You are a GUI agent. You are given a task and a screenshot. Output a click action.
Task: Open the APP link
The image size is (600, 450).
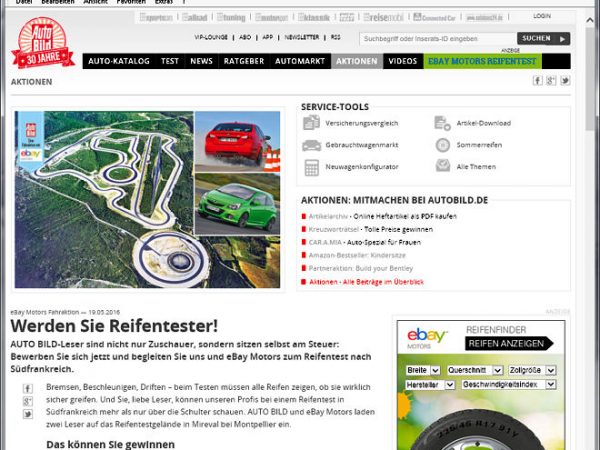pyautogui.click(x=267, y=37)
